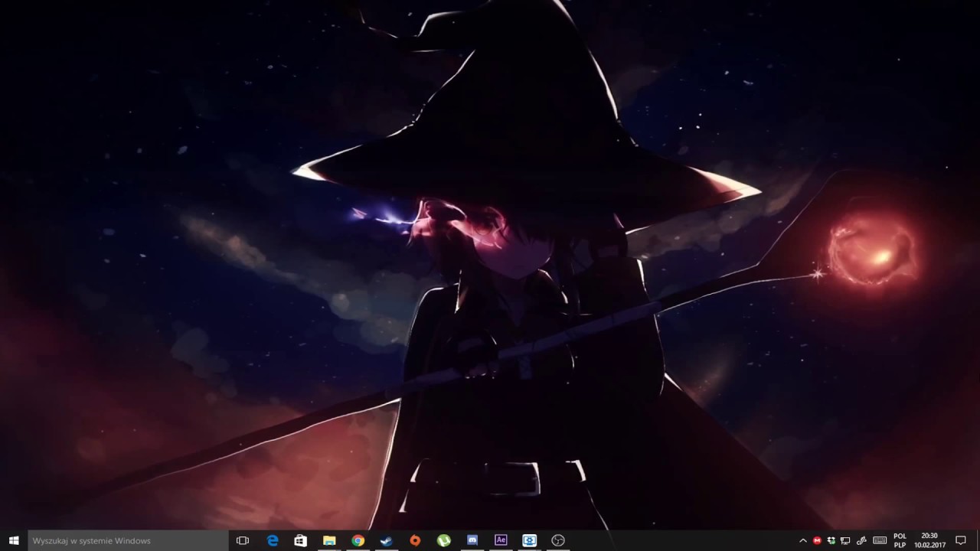Image resolution: width=980 pixels, height=551 pixels.
Task: Open the Windows Store taskbar icon
Action: 301,540
